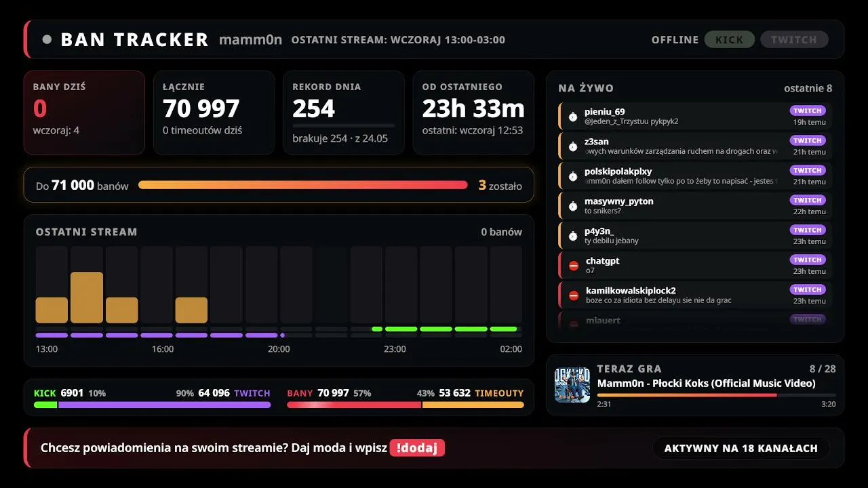
Task: Click the tallest orange bar in Ostatni stream chart
Action: pos(87,298)
